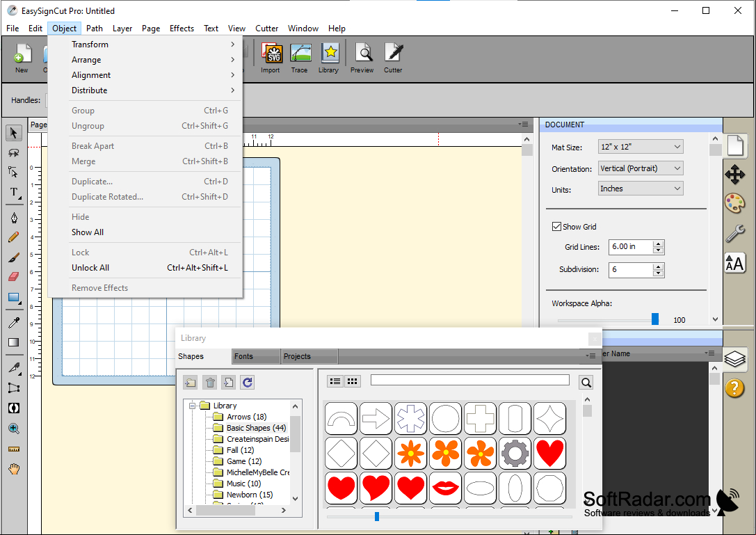Viewport: 756px width, 535px height.
Task: Select the Node edit tool
Action: point(13,172)
